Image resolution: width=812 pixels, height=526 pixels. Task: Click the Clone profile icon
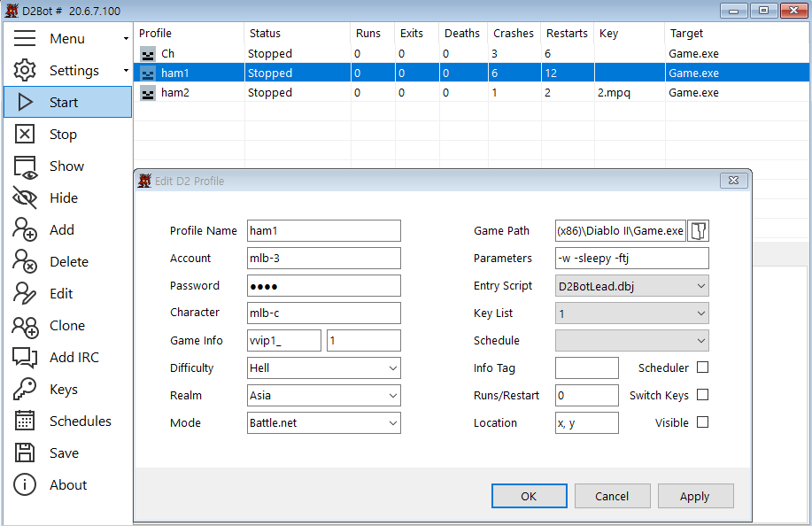coord(25,325)
